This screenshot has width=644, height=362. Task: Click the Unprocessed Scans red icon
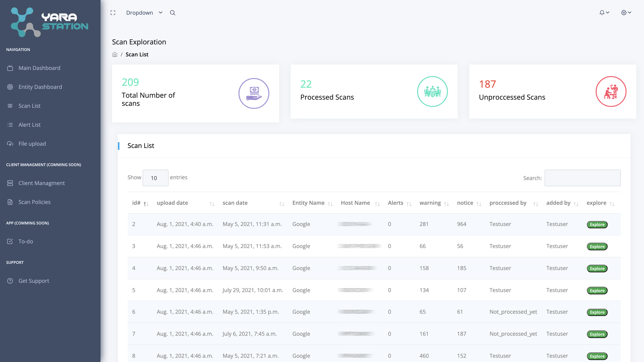coord(611,91)
